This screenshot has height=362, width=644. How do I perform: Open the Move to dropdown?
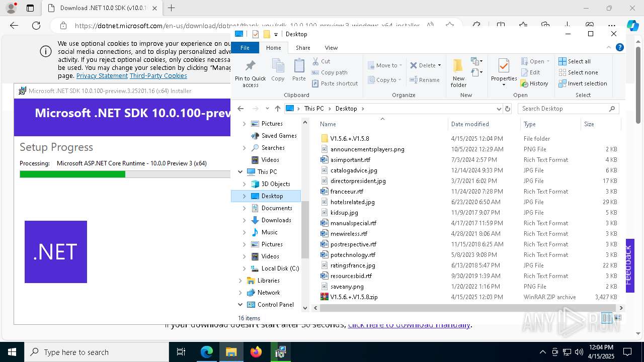385,65
